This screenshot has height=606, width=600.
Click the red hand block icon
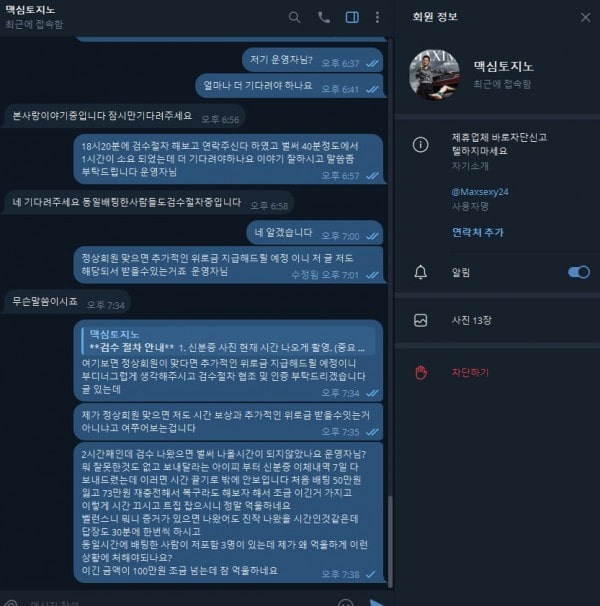tap(421, 373)
